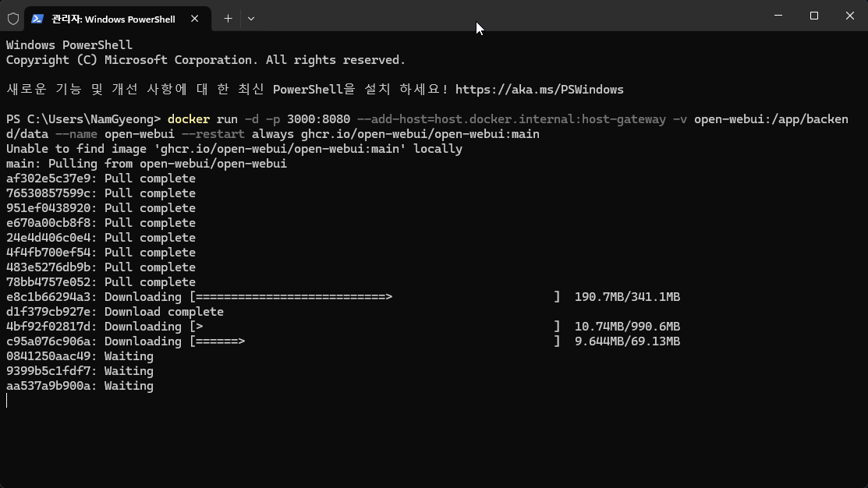The image size is (868, 488).
Task: Click the admin shield icon in the title bar
Action: 13,18
